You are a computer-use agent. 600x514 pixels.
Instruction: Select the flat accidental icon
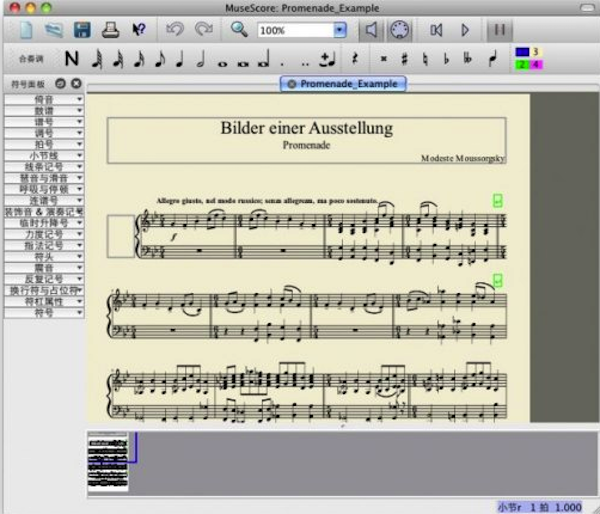pyautogui.click(x=445, y=58)
